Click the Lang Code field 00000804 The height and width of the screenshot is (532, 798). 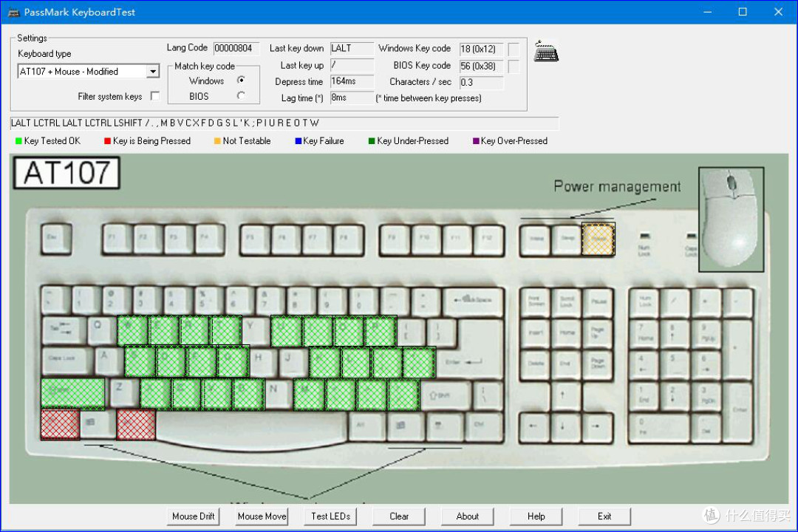[x=236, y=48]
